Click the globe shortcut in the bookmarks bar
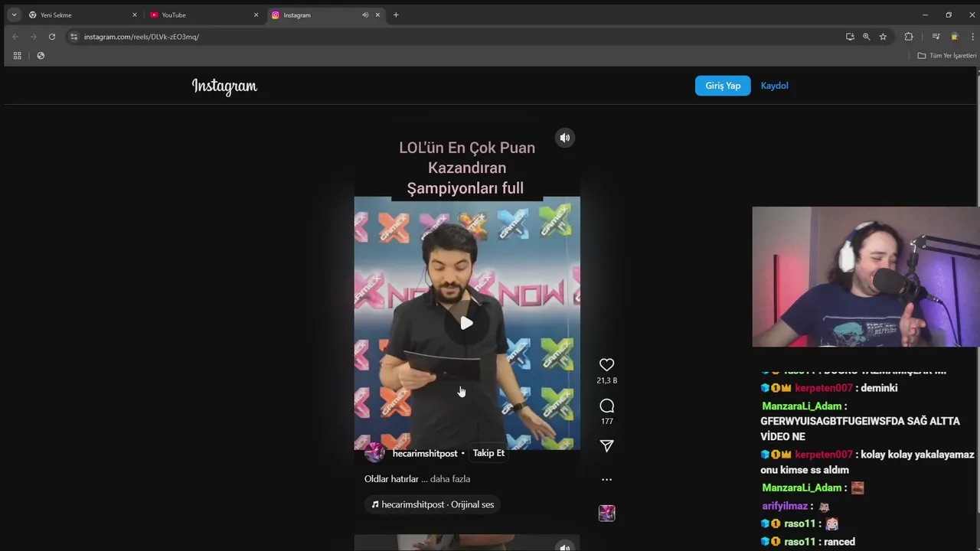This screenshot has height=551, width=980. tap(41, 55)
